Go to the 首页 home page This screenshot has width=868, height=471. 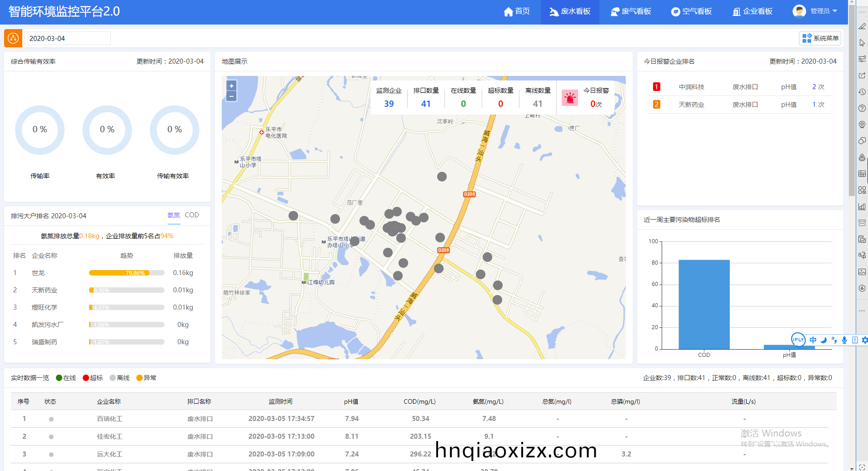(x=517, y=11)
